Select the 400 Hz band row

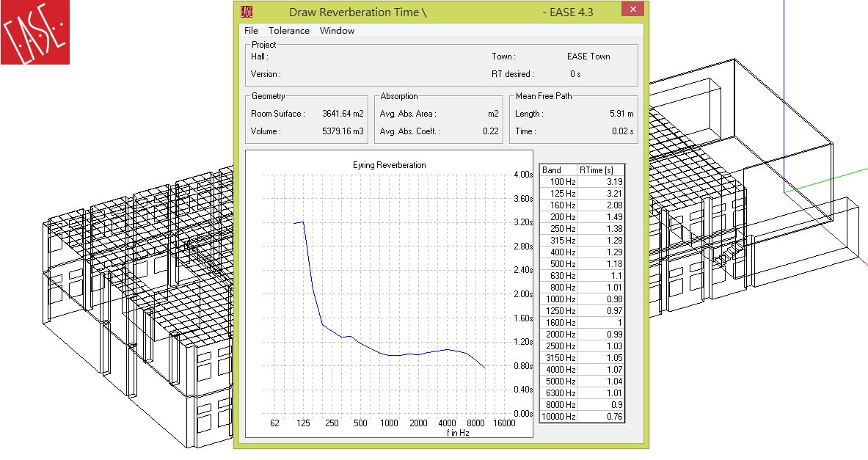[582, 252]
